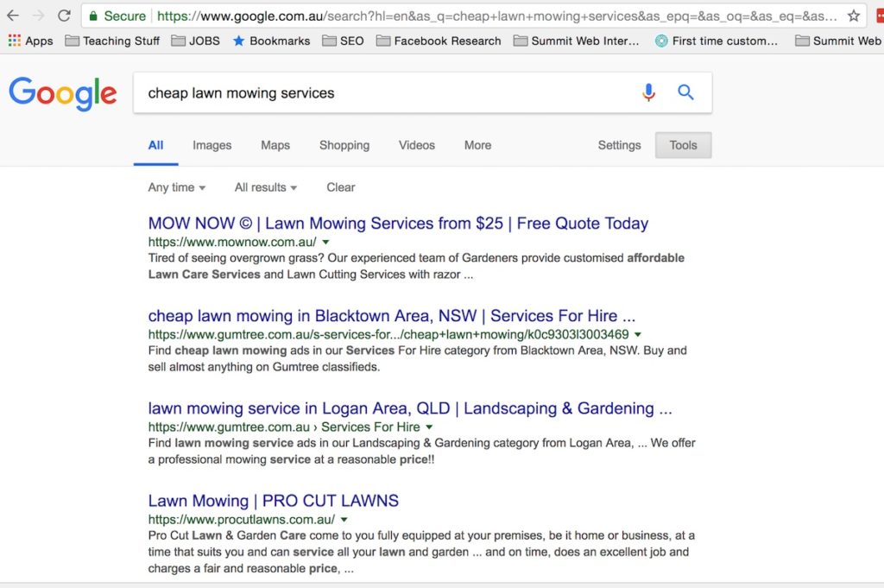The height and width of the screenshot is (588, 884).
Task: Open the Apps grid icon in bookmarks bar
Action: tap(15, 41)
